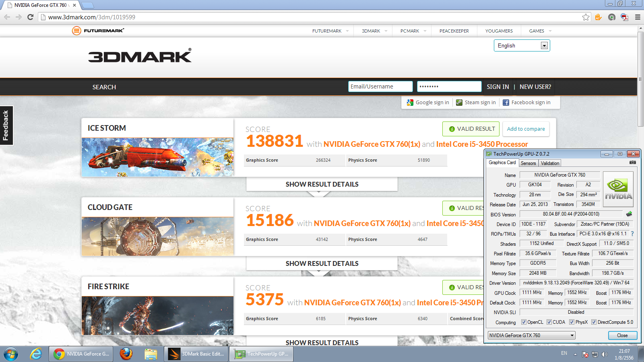This screenshot has width=644, height=362.
Task: Click the page vertical scrollbar thumb
Action: pyautogui.click(x=640, y=80)
